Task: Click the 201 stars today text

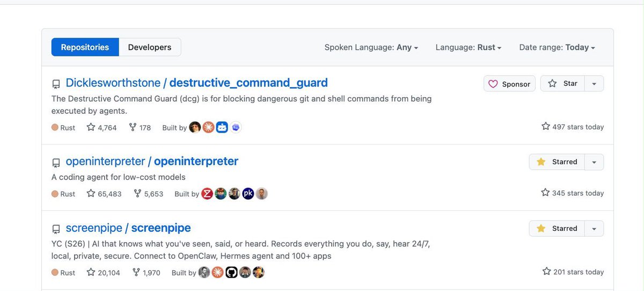Action: point(573,272)
